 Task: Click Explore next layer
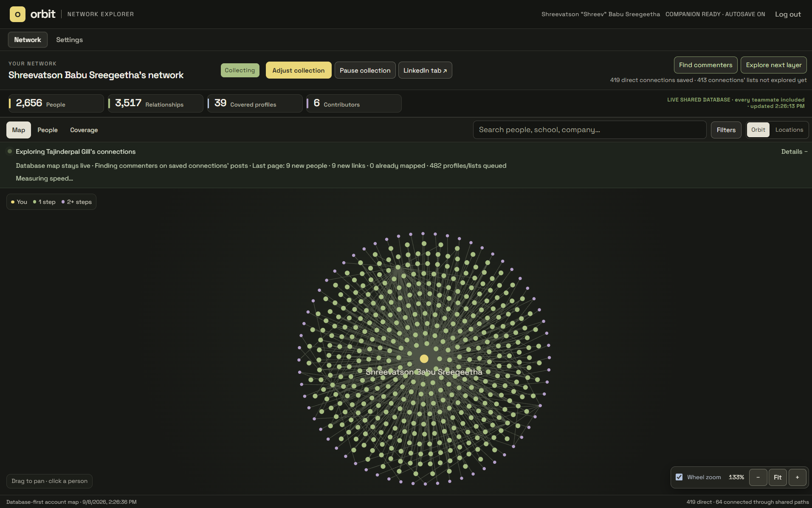[774, 65]
